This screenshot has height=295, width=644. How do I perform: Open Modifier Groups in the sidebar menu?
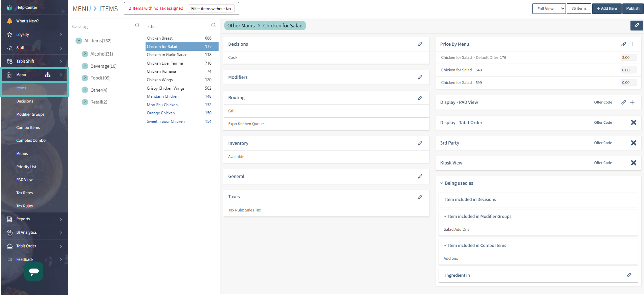click(30, 114)
